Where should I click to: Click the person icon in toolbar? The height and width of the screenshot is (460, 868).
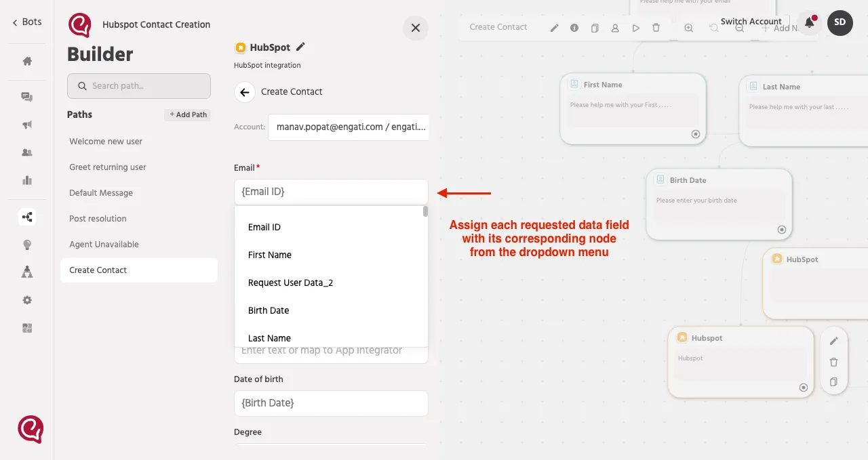coord(615,28)
